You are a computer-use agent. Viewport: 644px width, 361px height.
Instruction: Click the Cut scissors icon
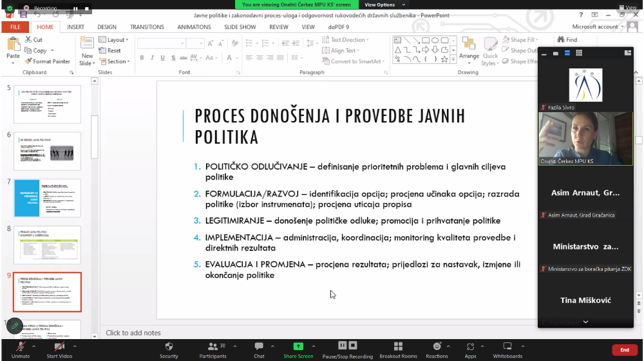pos(28,39)
